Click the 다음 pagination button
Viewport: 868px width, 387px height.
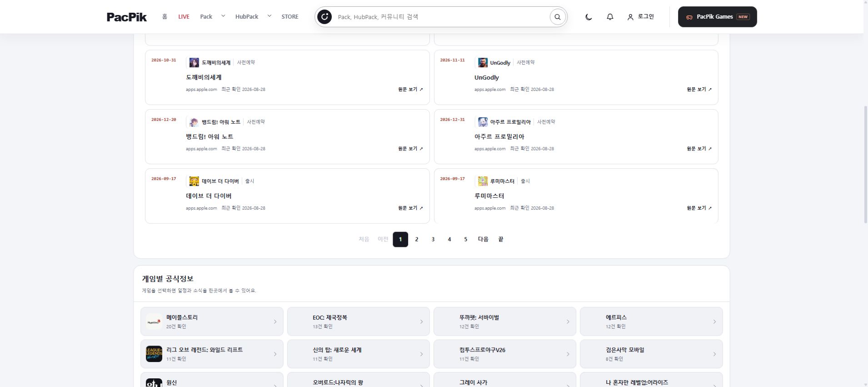483,239
